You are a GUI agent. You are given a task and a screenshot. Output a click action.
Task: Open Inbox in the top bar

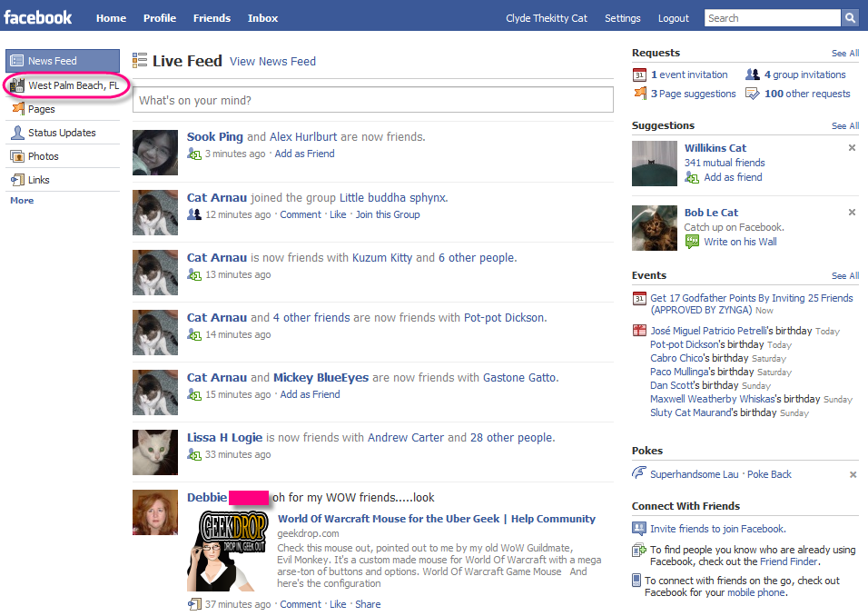coord(263,18)
